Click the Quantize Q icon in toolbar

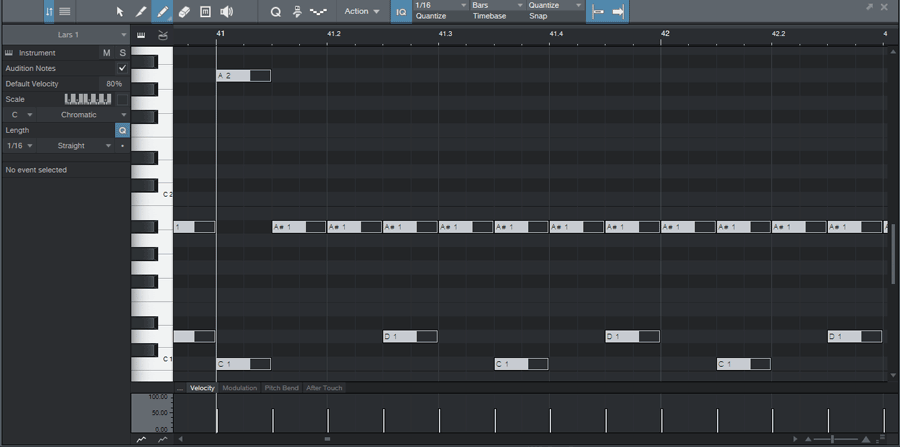pyautogui.click(x=276, y=11)
